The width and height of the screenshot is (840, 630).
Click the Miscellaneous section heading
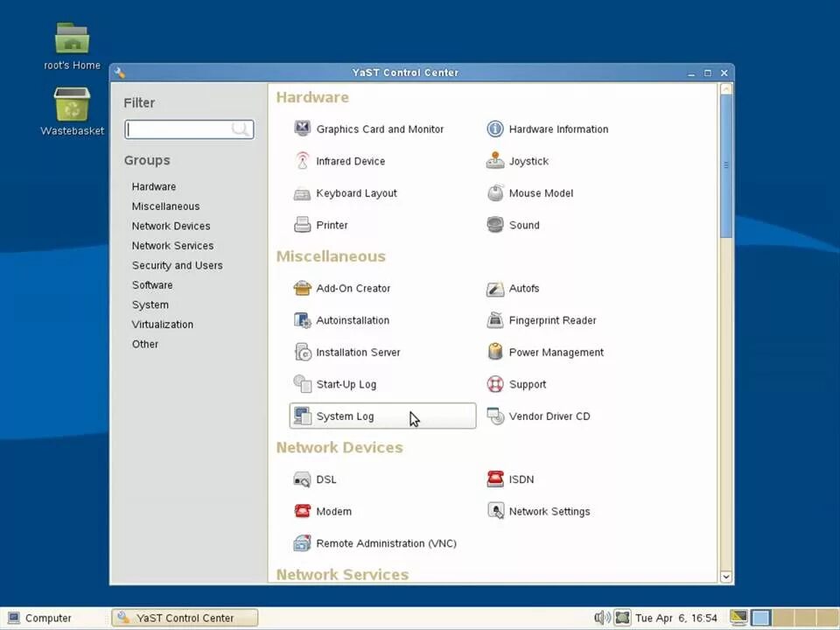[331, 256]
